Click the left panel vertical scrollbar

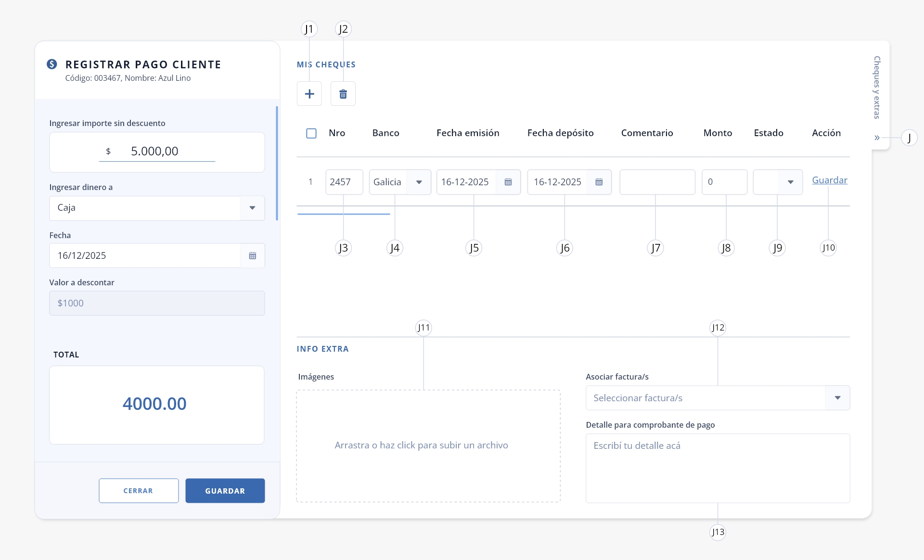(277, 164)
